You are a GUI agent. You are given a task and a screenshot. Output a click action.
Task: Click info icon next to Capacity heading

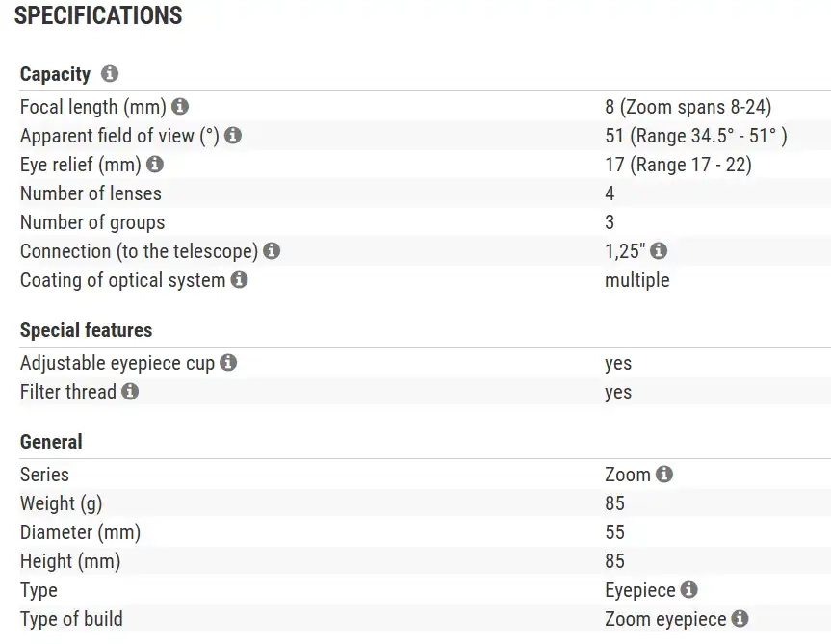point(110,74)
